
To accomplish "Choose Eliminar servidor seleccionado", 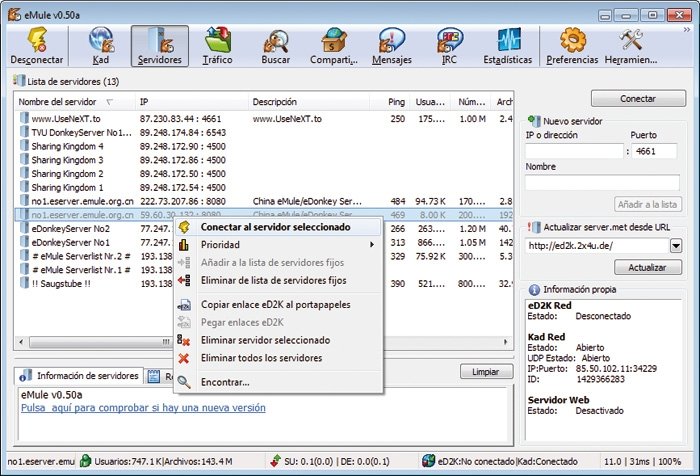I will [x=278, y=340].
